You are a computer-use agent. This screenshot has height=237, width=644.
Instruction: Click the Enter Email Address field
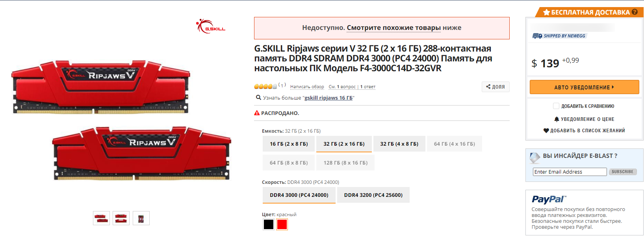[x=570, y=172]
